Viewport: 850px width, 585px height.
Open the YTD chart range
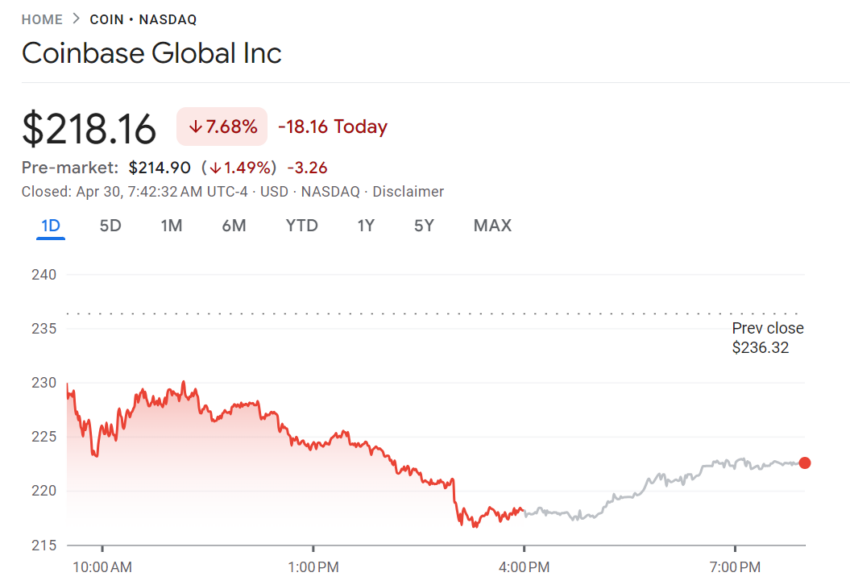pos(301,226)
